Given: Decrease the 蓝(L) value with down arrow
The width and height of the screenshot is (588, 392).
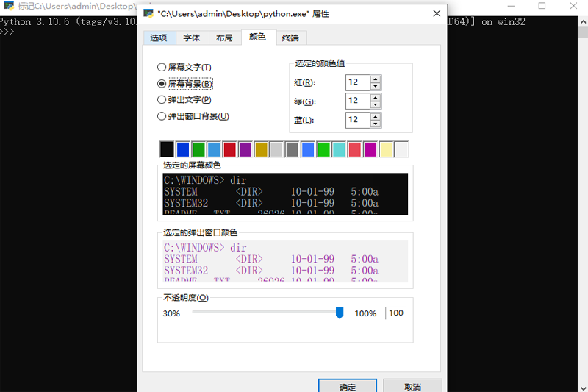Looking at the screenshot, I should (376, 124).
